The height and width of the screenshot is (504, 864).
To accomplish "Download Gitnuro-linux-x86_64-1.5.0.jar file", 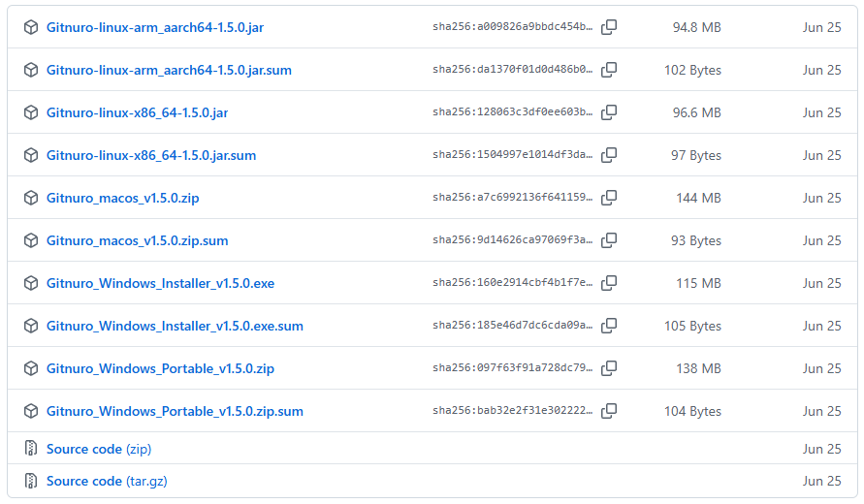I will point(137,112).
